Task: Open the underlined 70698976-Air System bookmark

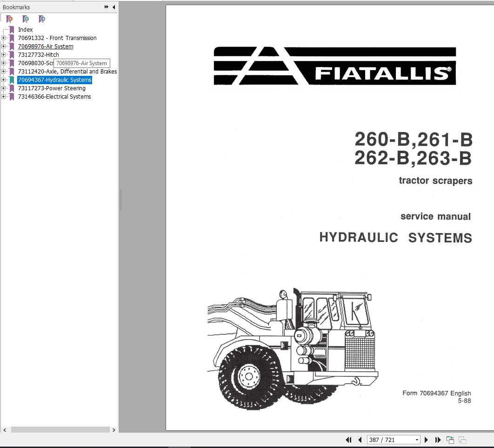Action: tap(46, 47)
